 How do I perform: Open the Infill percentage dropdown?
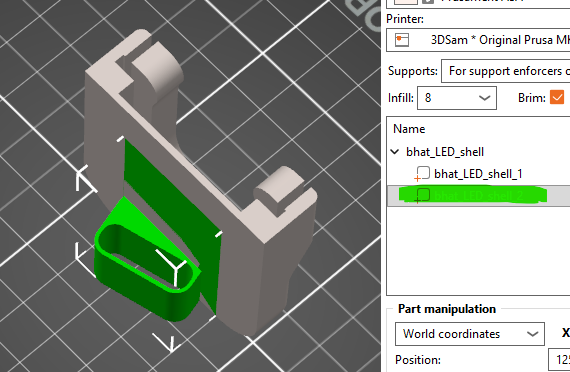[457, 98]
